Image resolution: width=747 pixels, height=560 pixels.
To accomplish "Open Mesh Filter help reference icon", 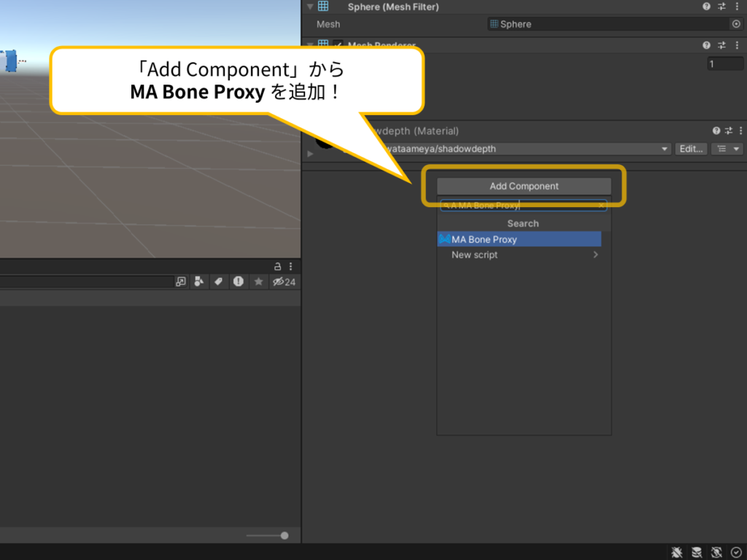I will pyautogui.click(x=706, y=7).
